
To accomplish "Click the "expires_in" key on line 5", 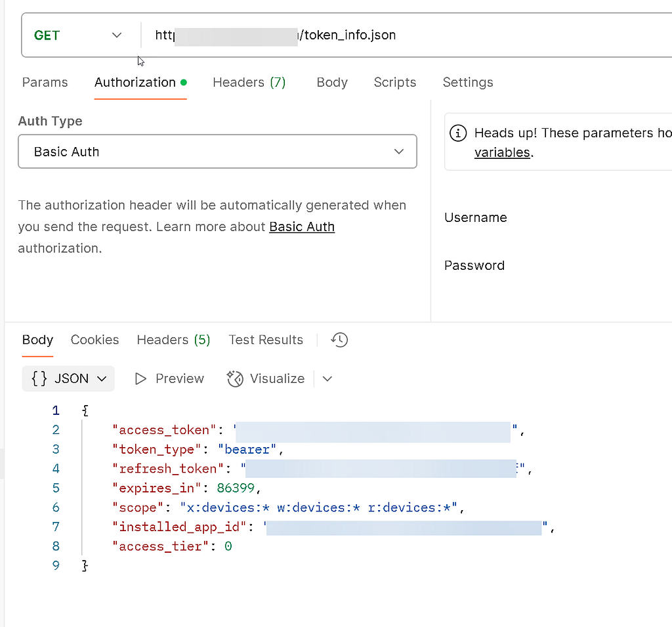I will [x=156, y=488].
